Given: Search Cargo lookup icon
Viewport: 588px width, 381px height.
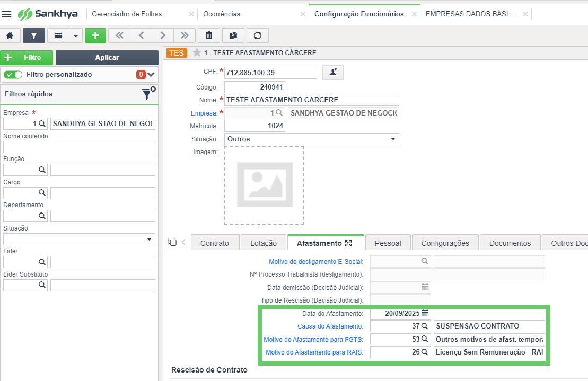Looking at the screenshot, I should [42, 193].
